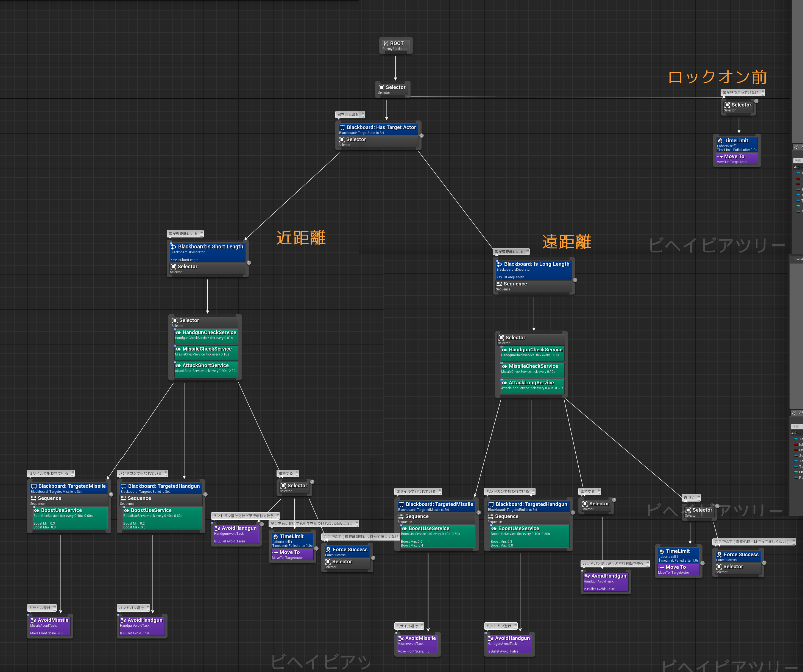803x672 pixels.
Task: Select the ROOT node of the behavior tree
Action: pyautogui.click(x=396, y=45)
